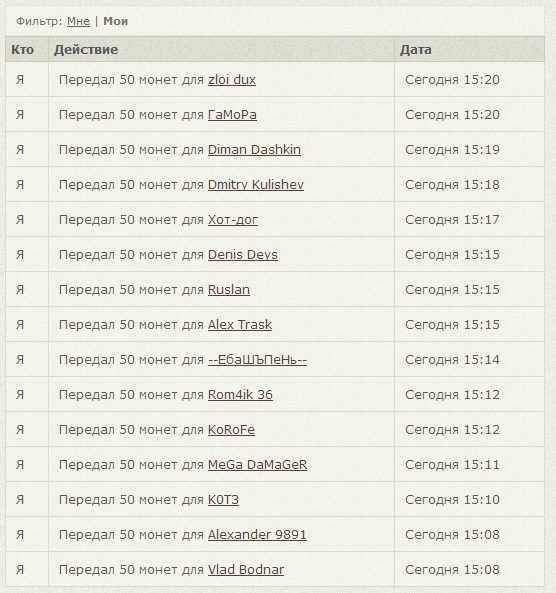Open Dmitry Kulishev profile link

256,185
